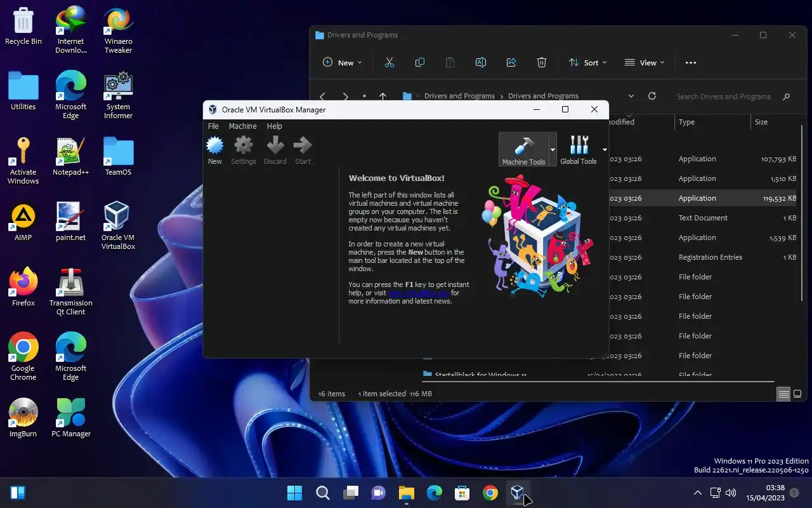Open the Windows Start button on taskbar

tap(294, 493)
